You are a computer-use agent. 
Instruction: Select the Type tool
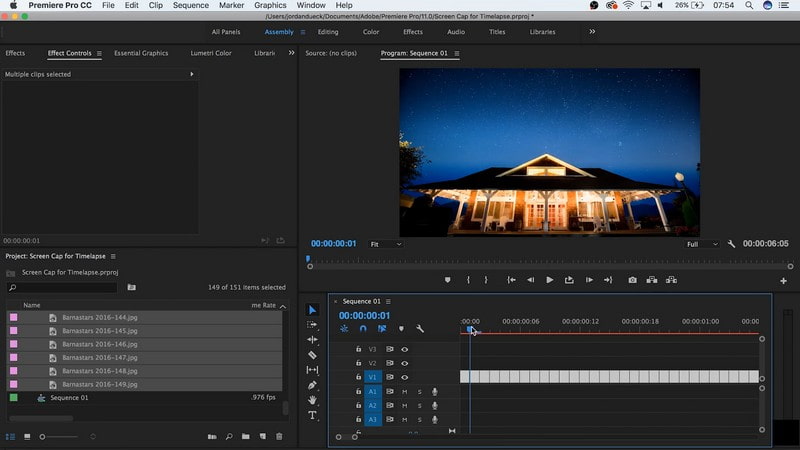(312, 415)
